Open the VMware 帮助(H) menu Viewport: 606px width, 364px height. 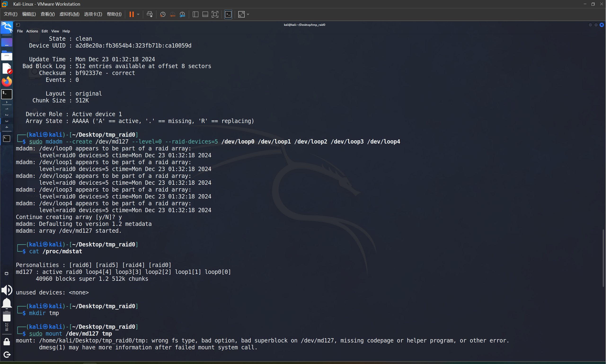114,14
